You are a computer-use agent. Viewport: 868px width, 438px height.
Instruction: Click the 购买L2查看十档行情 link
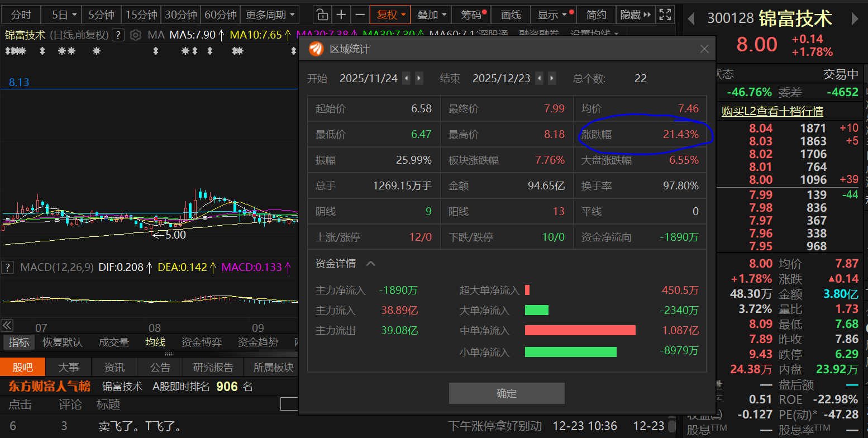(x=772, y=112)
